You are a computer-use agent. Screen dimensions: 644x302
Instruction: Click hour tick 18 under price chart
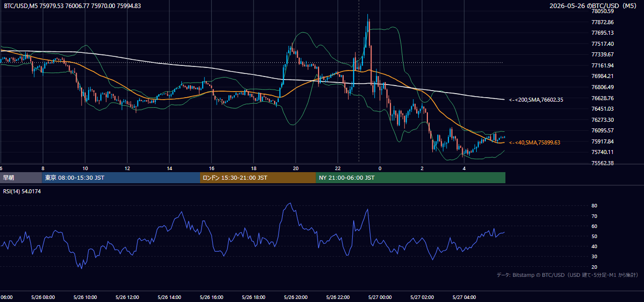click(253, 169)
